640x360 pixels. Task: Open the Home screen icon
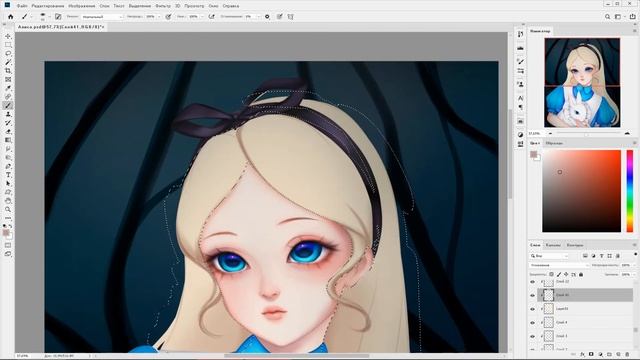pos(11,17)
